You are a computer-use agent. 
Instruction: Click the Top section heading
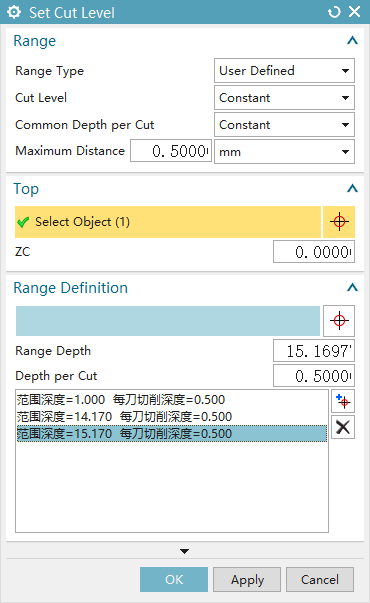click(26, 189)
